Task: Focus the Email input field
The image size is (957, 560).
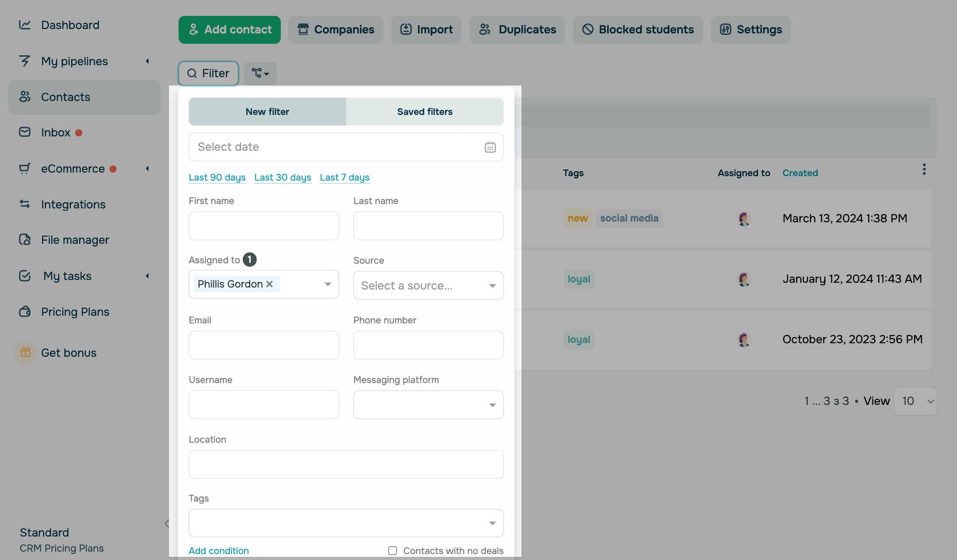Action: pos(264,345)
